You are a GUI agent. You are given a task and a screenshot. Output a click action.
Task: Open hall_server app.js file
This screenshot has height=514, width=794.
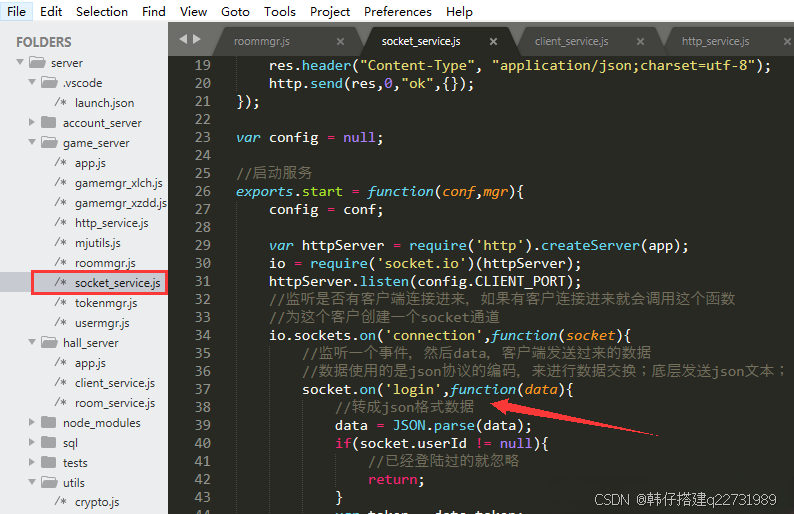(90, 363)
